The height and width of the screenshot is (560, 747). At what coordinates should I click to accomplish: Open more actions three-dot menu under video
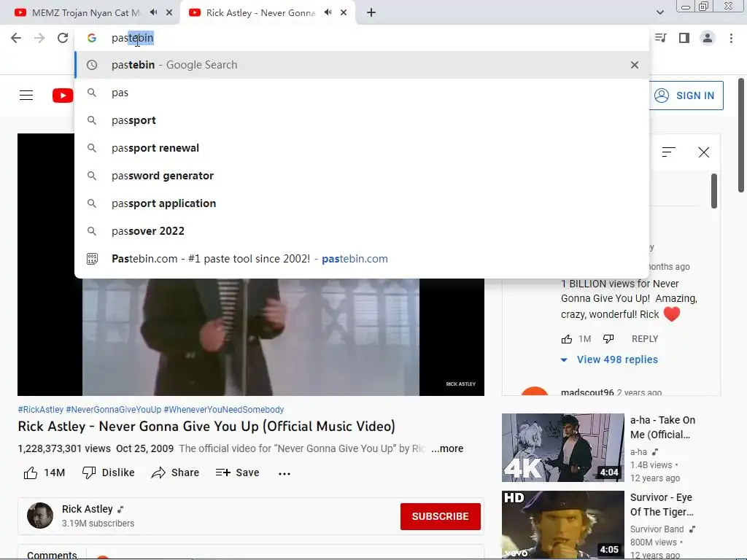(285, 473)
